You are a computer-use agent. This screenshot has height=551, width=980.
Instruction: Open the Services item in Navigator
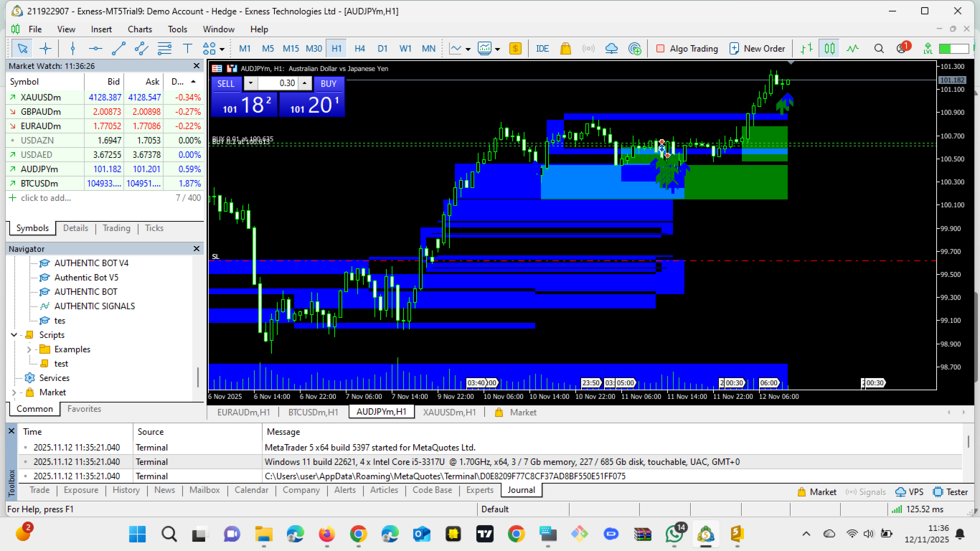click(54, 378)
